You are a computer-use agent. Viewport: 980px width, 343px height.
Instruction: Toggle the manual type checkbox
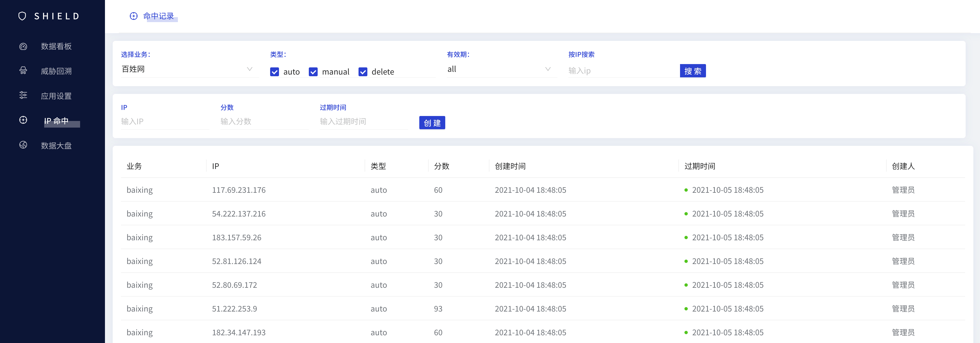pyautogui.click(x=313, y=72)
